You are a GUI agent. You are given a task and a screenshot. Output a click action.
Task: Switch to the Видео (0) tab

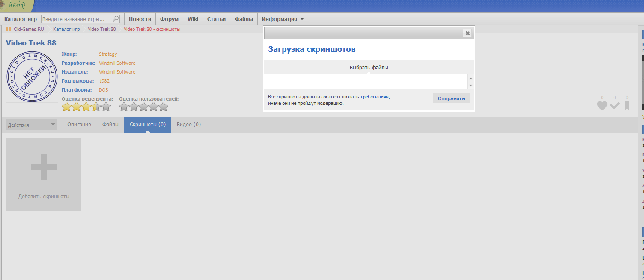coord(189,125)
